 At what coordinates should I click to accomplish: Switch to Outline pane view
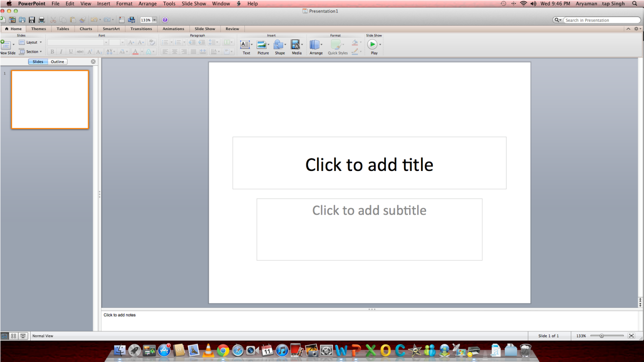pyautogui.click(x=57, y=62)
